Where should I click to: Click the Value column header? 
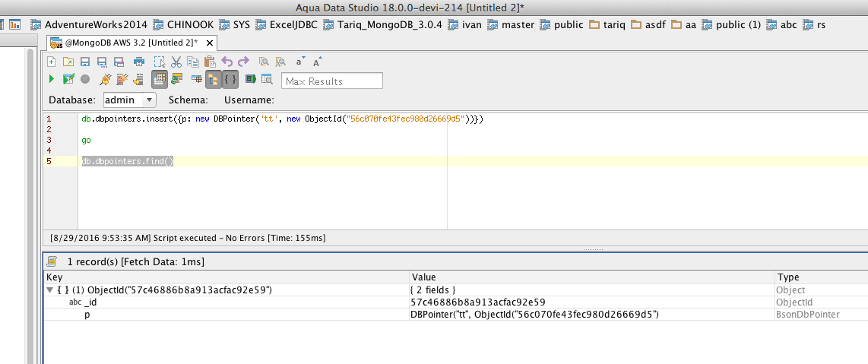pyautogui.click(x=592, y=277)
